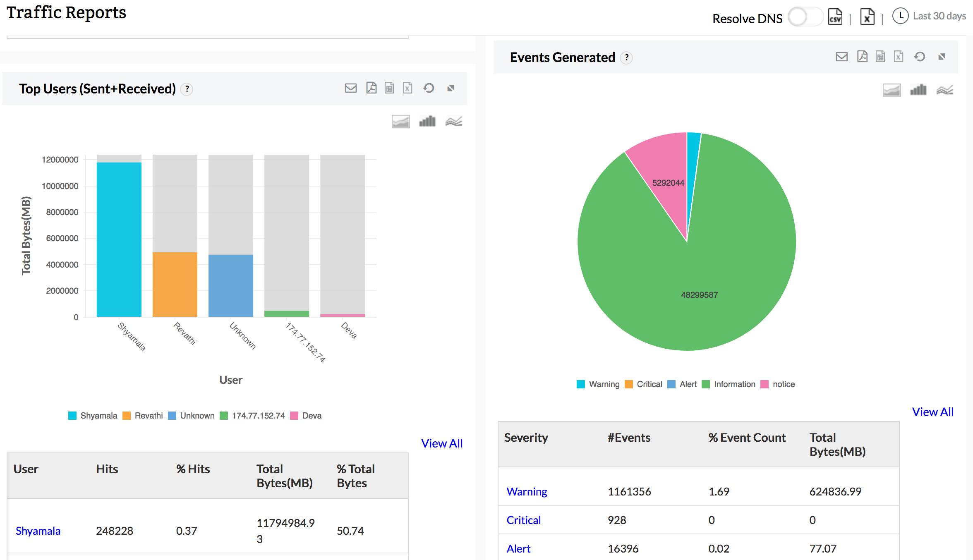Export Top Users widget as PDF
The image size is (973, 560).
click(x=371, y=88)
